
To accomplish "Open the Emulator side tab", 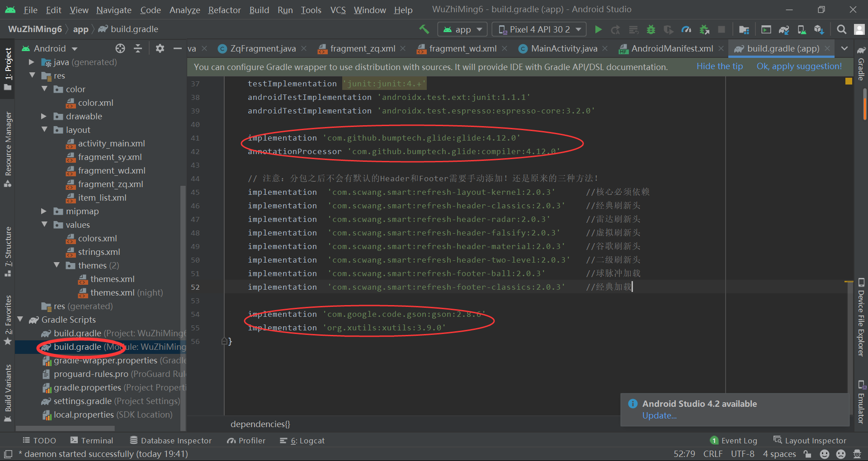I will coord(861,402).
